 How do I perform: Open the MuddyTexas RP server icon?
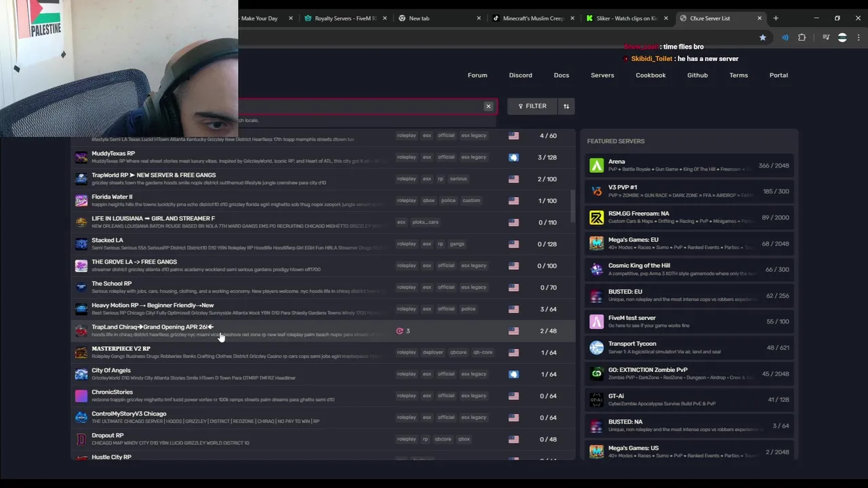81,157
